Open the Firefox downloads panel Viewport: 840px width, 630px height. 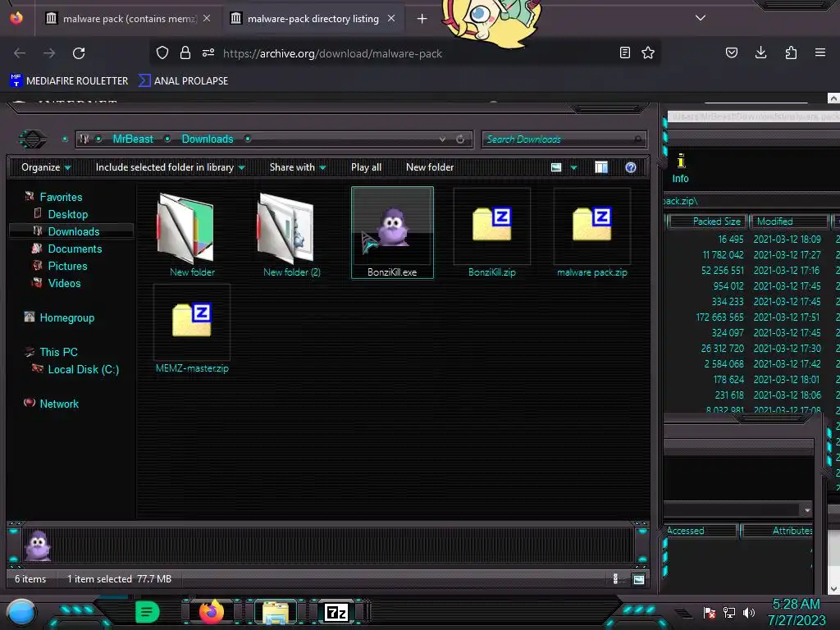pos(760,52)
